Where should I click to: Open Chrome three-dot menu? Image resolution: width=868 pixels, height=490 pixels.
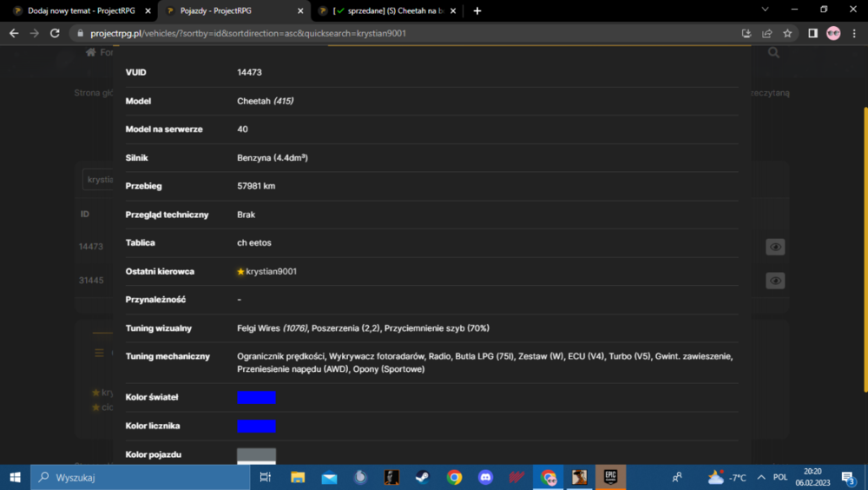(854, 33)
